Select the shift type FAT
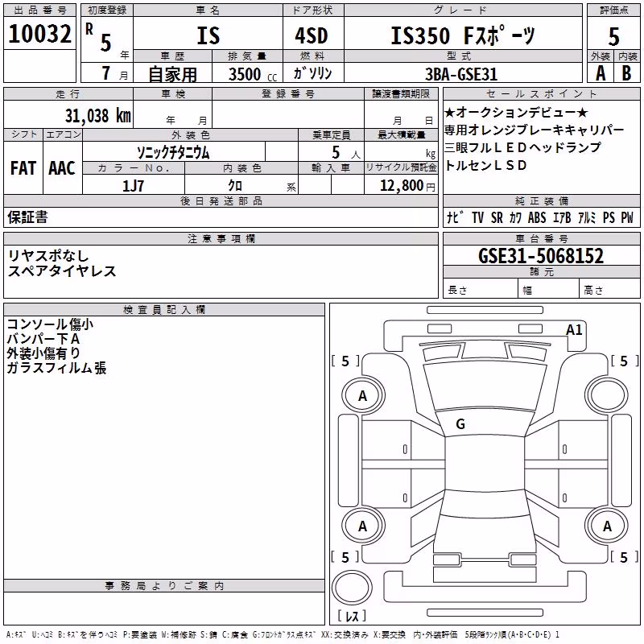This screenshot has height=644, width=644. [23, 168]
